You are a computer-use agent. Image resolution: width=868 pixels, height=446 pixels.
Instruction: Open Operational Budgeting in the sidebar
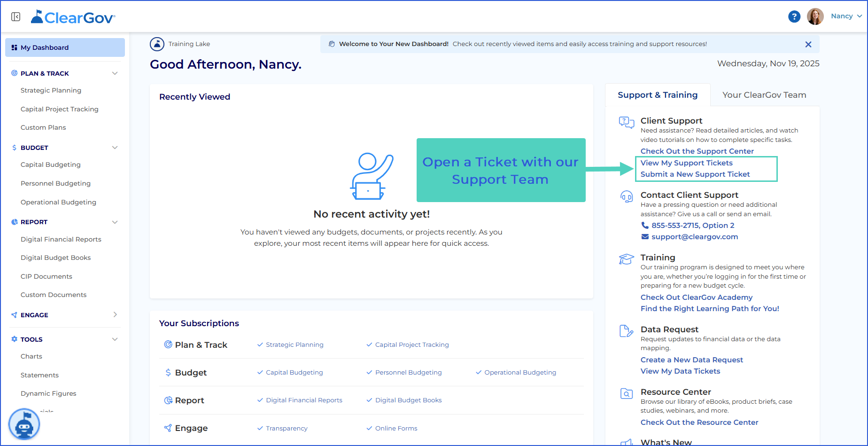(x=58, y=202)
